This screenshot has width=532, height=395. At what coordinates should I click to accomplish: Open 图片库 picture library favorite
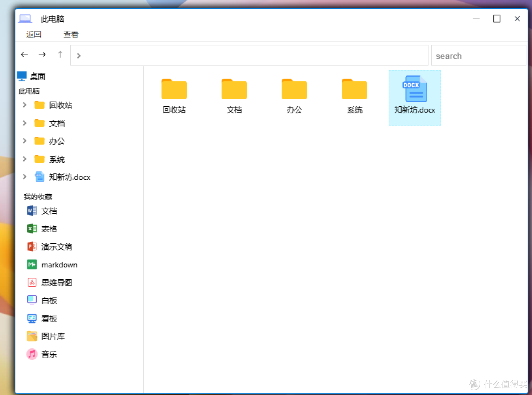pos(46,336)
